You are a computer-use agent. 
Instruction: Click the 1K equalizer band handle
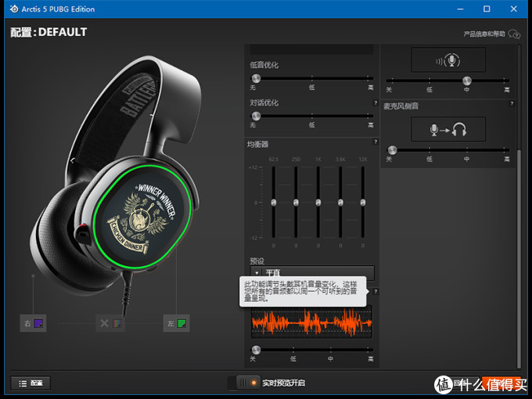[x=318, y=203]
